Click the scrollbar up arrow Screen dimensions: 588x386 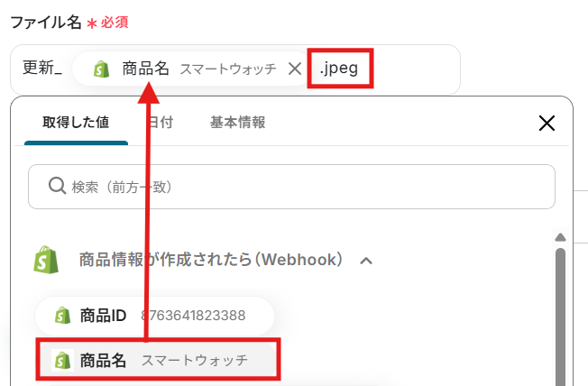pos(560,236)
